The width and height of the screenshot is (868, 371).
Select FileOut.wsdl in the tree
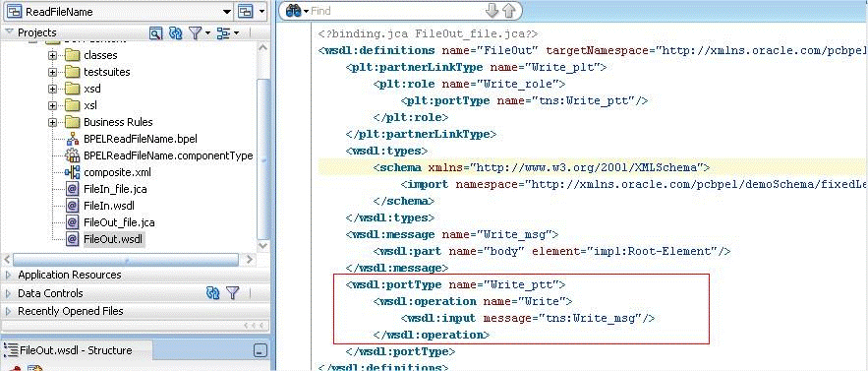point(112,239)
